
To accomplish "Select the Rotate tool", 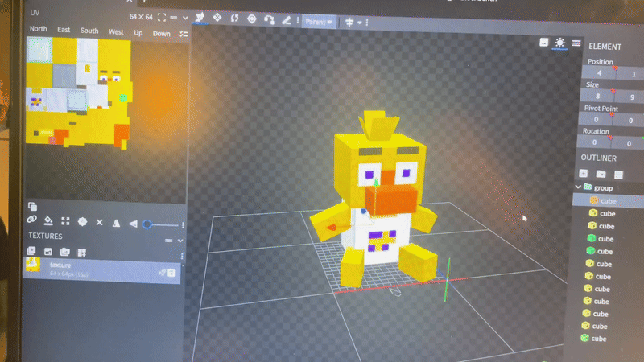I will (234, 18).
